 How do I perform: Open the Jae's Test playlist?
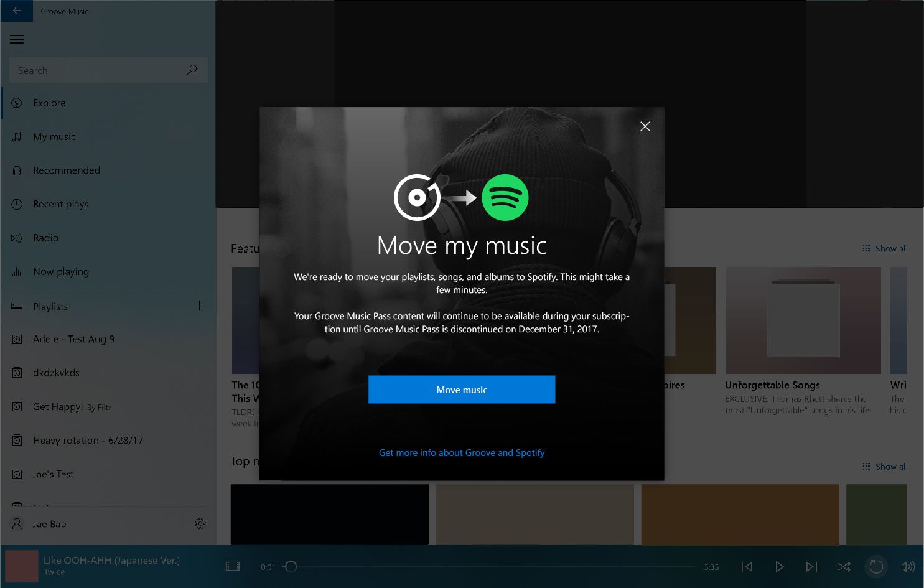coord(53,474)
